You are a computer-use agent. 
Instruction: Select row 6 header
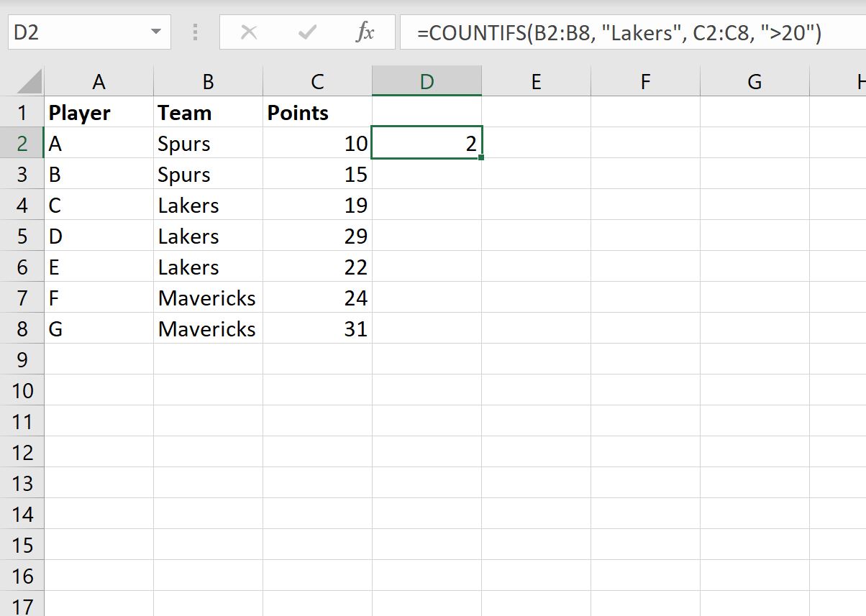[x=22, y=267]
